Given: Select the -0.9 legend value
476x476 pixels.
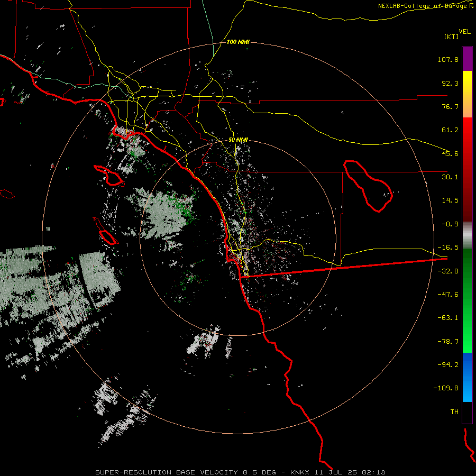Looking at the screenshot, I should coord(450,224).
